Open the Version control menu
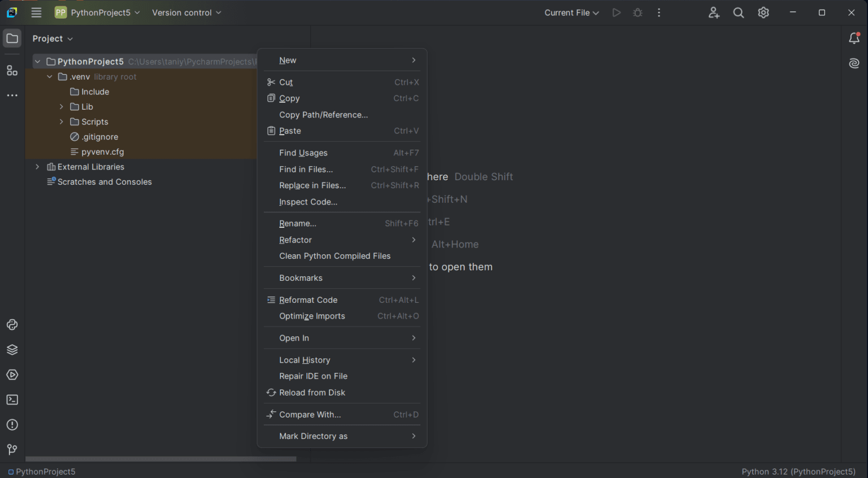This screenshot has height=478, width=868. click(186, 12)
